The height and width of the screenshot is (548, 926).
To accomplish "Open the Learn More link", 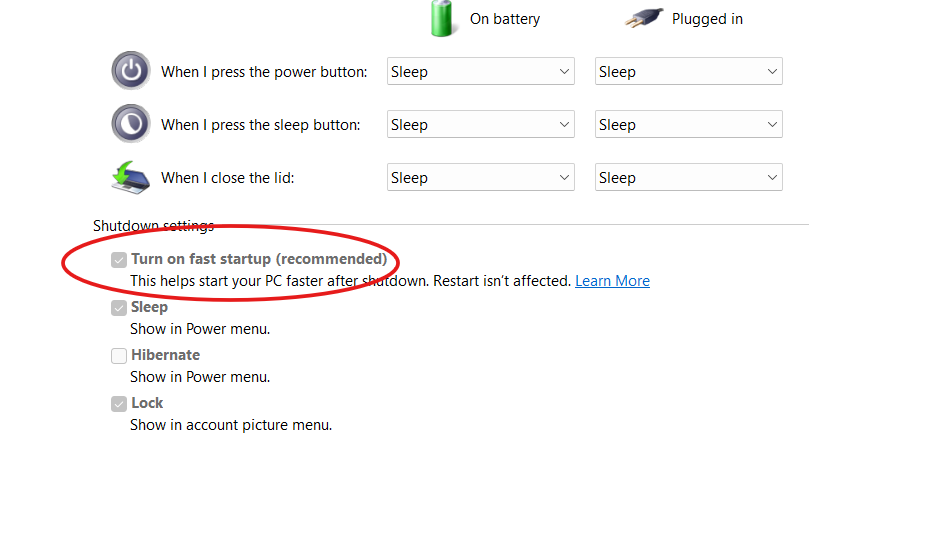I will 612,281.
